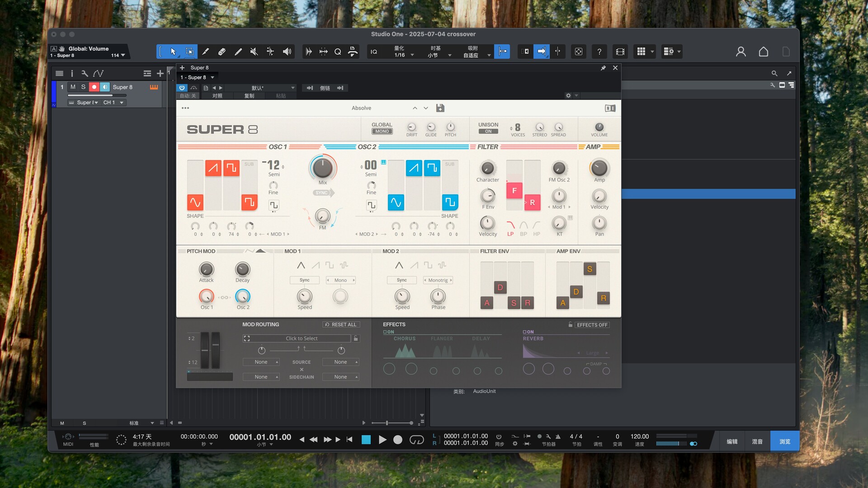Toggle record arm on Super 8 track
The width and height of the screenshot is (868, 488).
click(x=94, y=87)
